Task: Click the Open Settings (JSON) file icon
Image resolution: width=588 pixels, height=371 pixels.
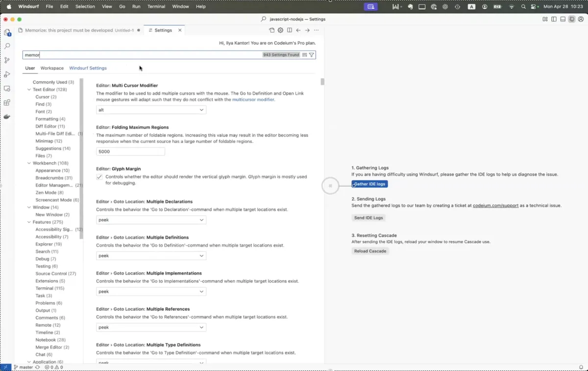Action: 272,30
